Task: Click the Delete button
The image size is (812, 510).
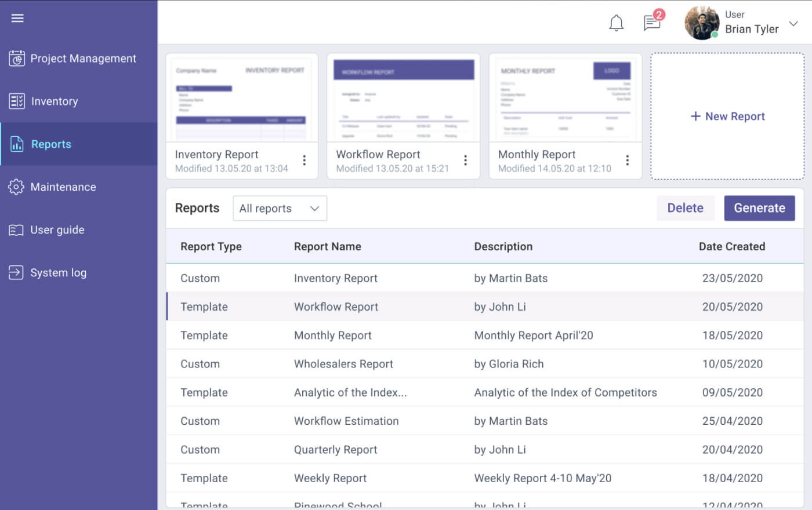Action: click(685, 207)
